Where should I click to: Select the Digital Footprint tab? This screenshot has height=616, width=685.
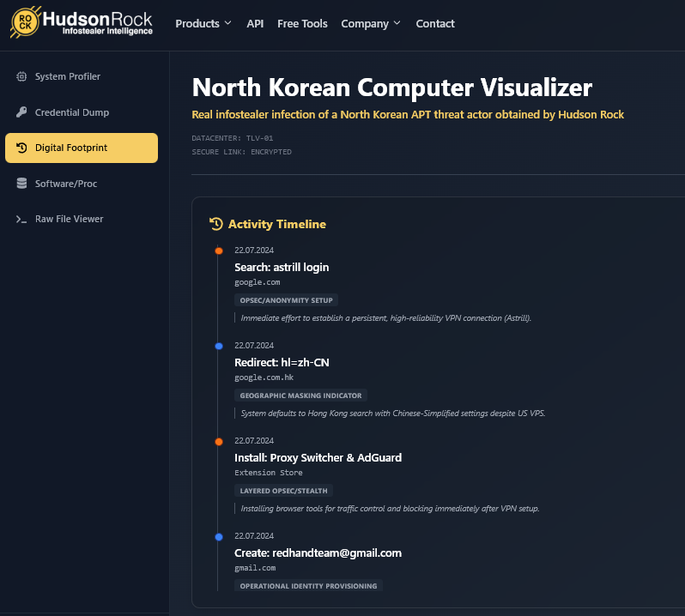coord(82,148)
